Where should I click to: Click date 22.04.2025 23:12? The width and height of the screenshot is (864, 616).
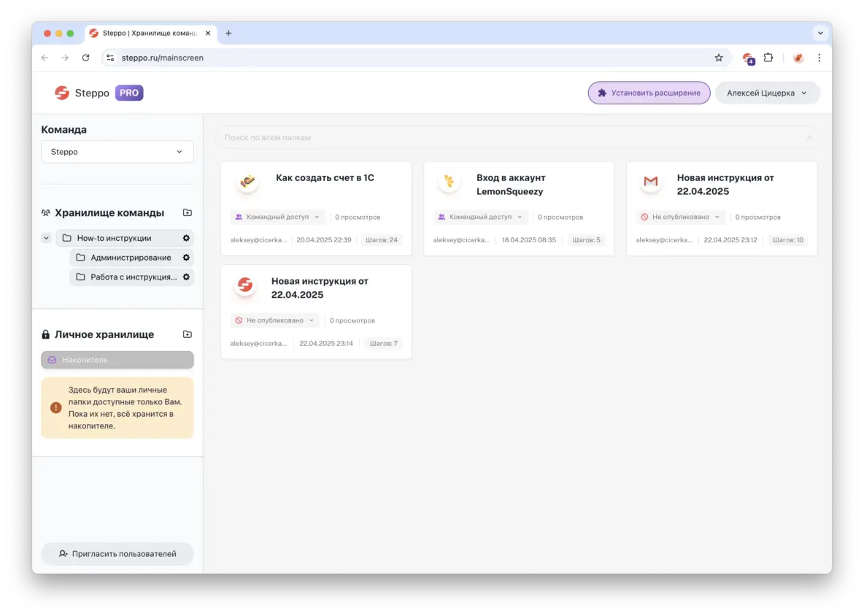coord(730,239)
